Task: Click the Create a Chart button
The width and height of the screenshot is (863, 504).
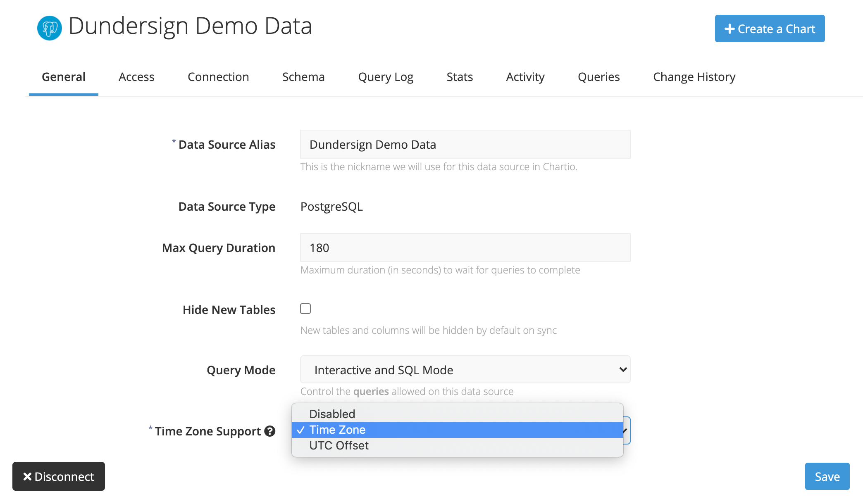Action: coord(770,29)
